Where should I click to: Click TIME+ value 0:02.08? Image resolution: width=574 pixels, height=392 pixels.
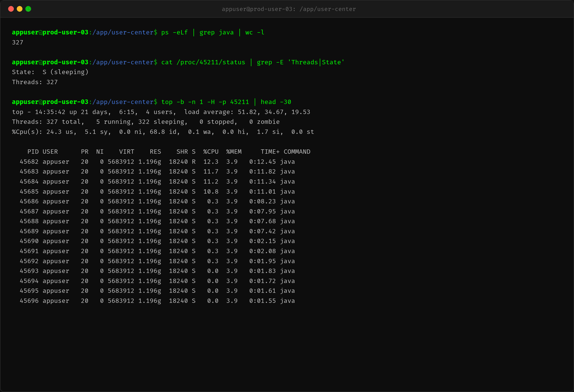click(262, 251)
